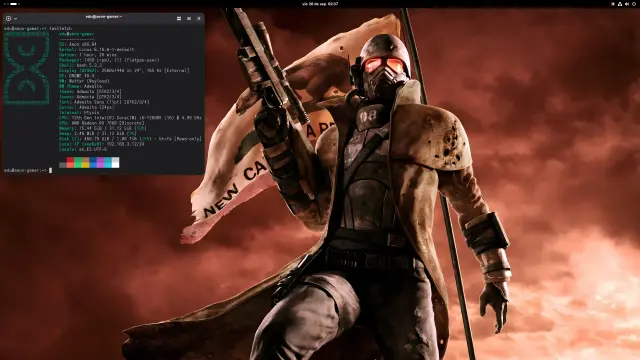Image resolution: width=640 pixels, height=360 pixels.
Task: Click the user@host header in fastfetch output
Action: tap(76, 34)
